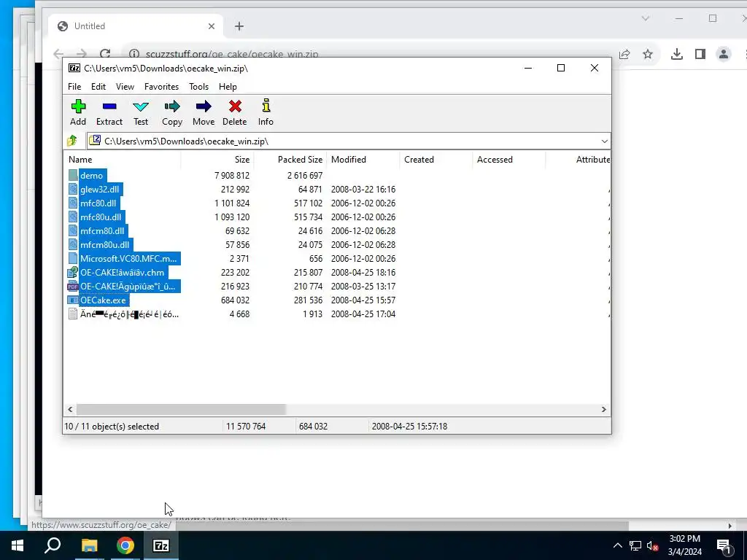The image size is (747, 560).
Task: Sort by Size column header
Action: click(x=217, y=160)
